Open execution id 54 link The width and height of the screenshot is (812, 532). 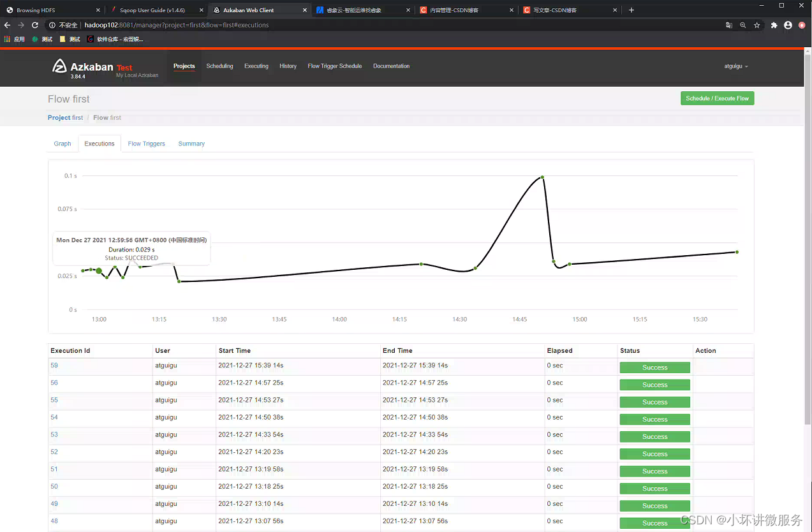54,417
